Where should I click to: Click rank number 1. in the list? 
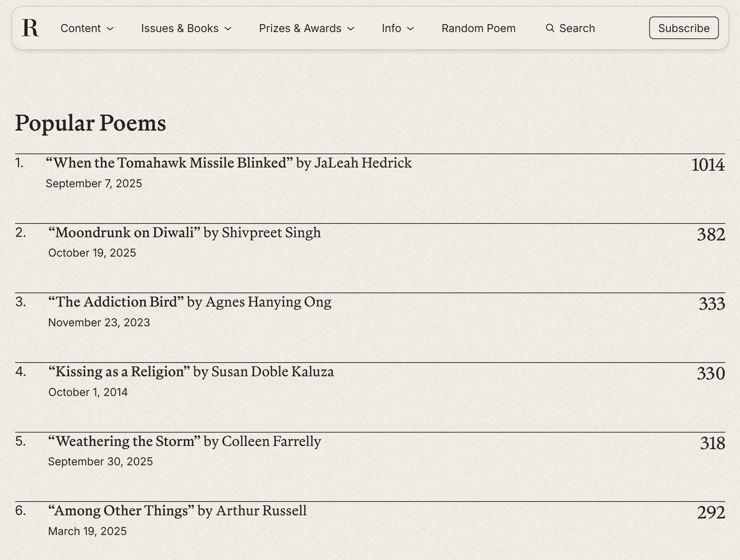click(x=19, y=163)
